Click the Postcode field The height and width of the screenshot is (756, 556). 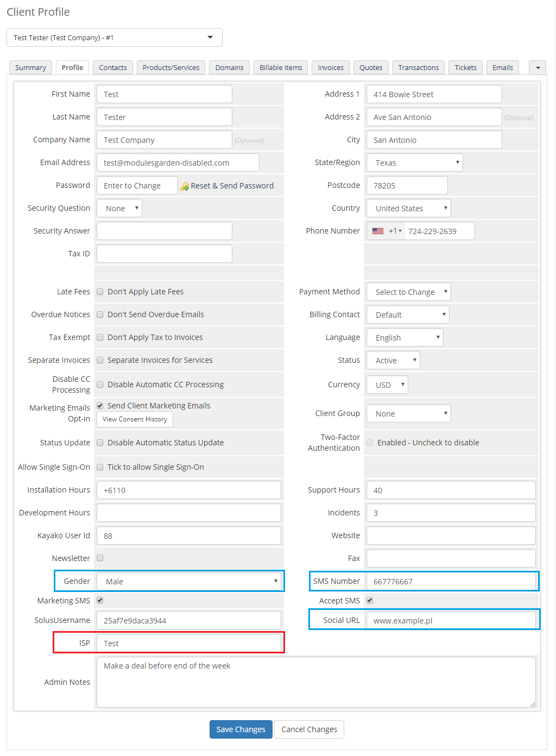[x=407, y=185]
